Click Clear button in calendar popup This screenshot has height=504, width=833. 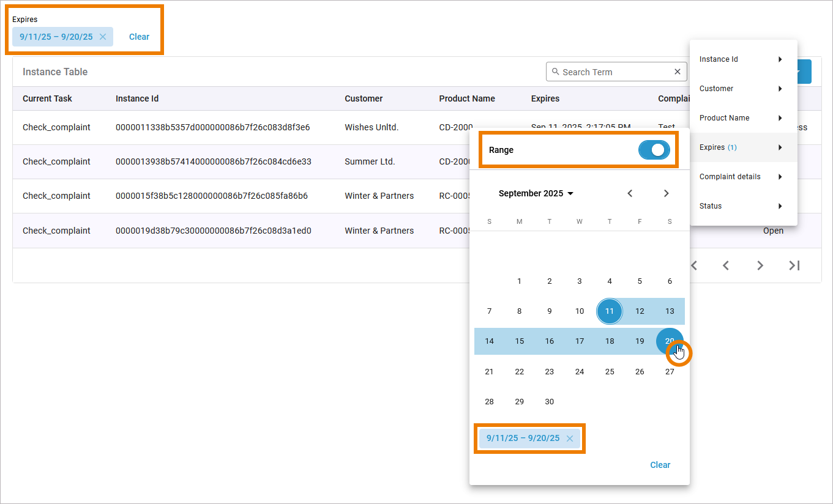coord(660,465)
